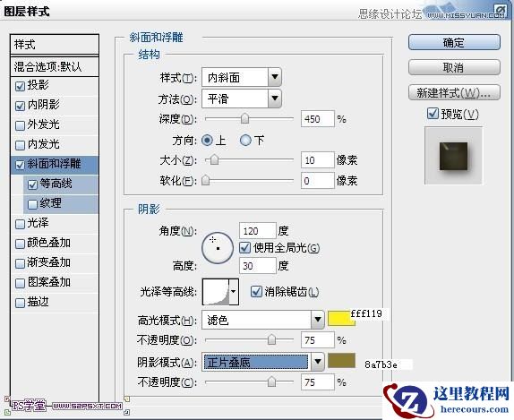Open the 高光模式 dropdown showing 滤色
The height and width of the screenshot is (420, 514).
coord(263,320)
